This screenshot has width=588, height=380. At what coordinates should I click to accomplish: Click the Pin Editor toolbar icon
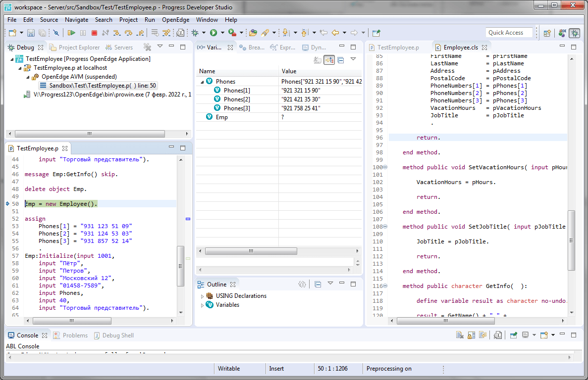point(376,33)
